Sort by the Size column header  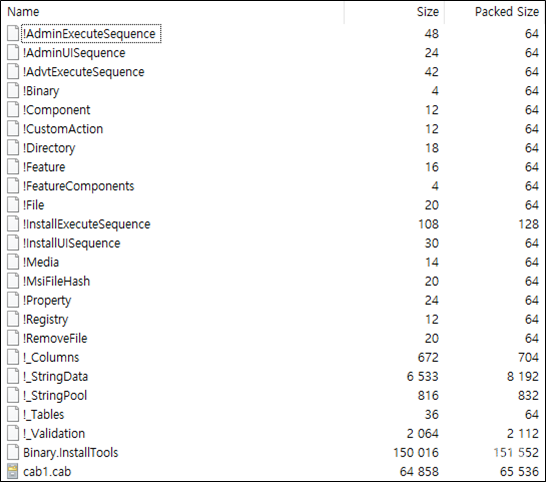coord(428,12)
